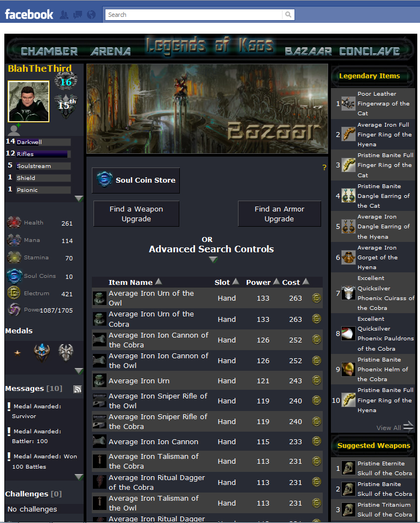
Task: Click the search magnifier icon
Action: coord(289,15)
